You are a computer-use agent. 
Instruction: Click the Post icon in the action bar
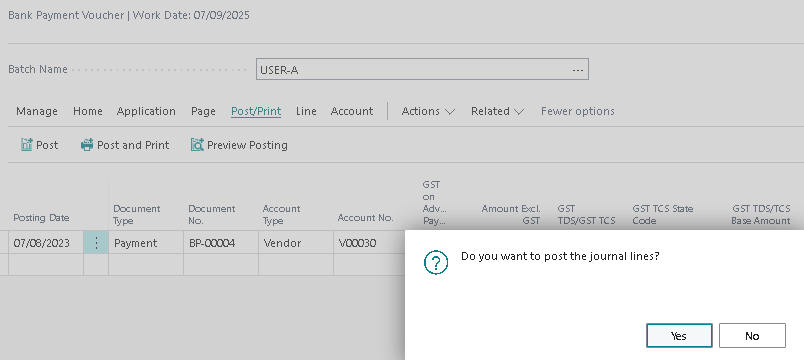(27, 145)
